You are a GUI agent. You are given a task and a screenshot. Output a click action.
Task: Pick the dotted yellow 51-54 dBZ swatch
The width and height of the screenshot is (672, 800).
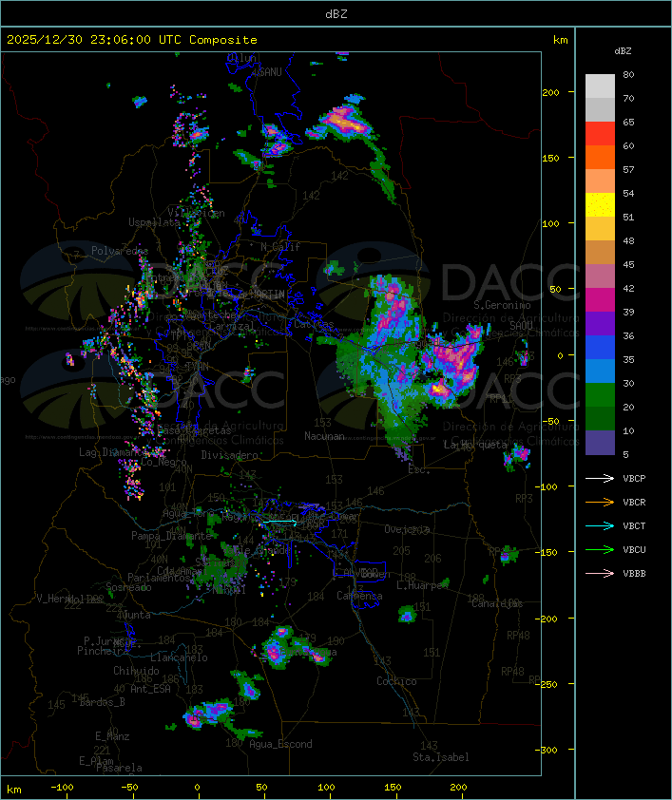[600, 205]
